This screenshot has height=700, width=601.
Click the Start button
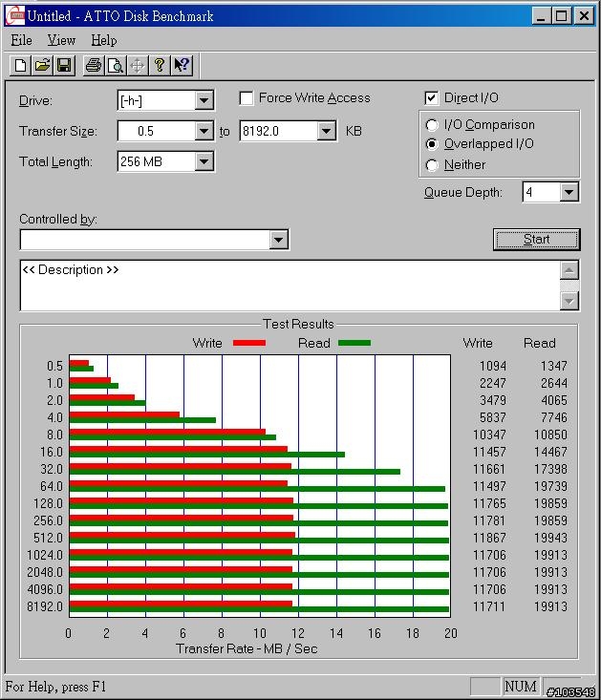(x=536, y=240)
